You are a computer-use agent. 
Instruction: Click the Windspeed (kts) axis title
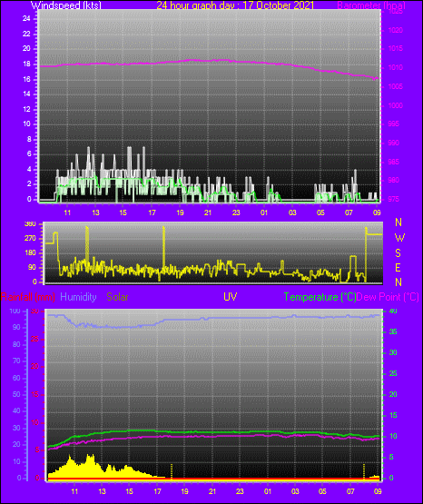pyautogui.click(x=66, y=5)
